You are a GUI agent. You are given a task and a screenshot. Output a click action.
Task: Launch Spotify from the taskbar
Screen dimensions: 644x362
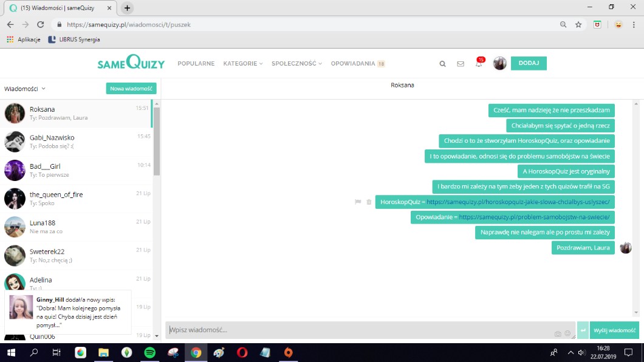tap(149, 352)
